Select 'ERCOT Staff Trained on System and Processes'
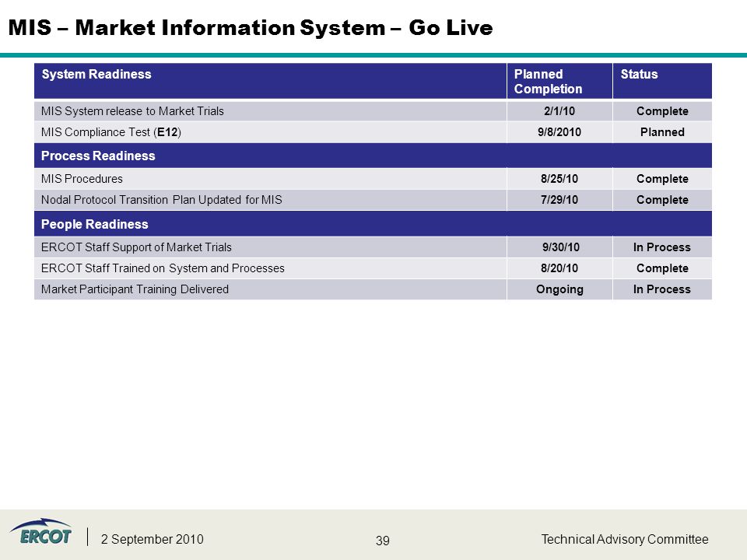This screenshot has width=747, height=560. (x=163, y=268)
